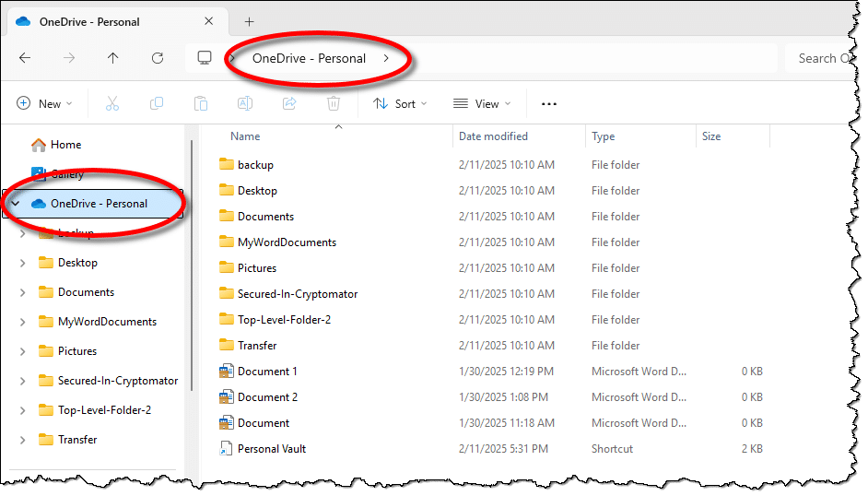Expand the Transfer tree node

click(x=23, y=440)
